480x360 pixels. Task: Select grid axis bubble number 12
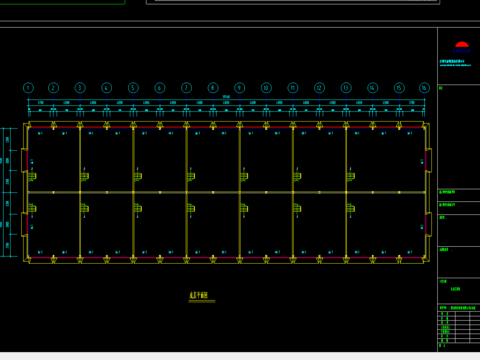319,88
